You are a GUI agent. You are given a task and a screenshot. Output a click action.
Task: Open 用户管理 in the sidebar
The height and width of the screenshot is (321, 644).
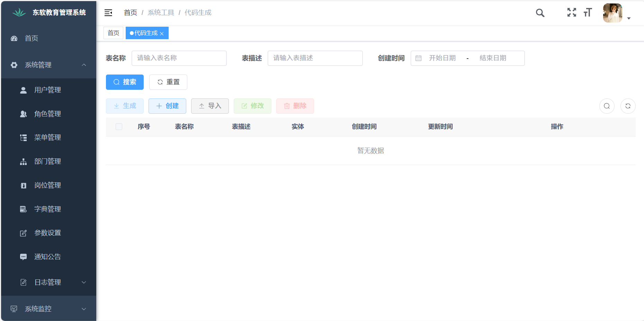coord(47,90)
